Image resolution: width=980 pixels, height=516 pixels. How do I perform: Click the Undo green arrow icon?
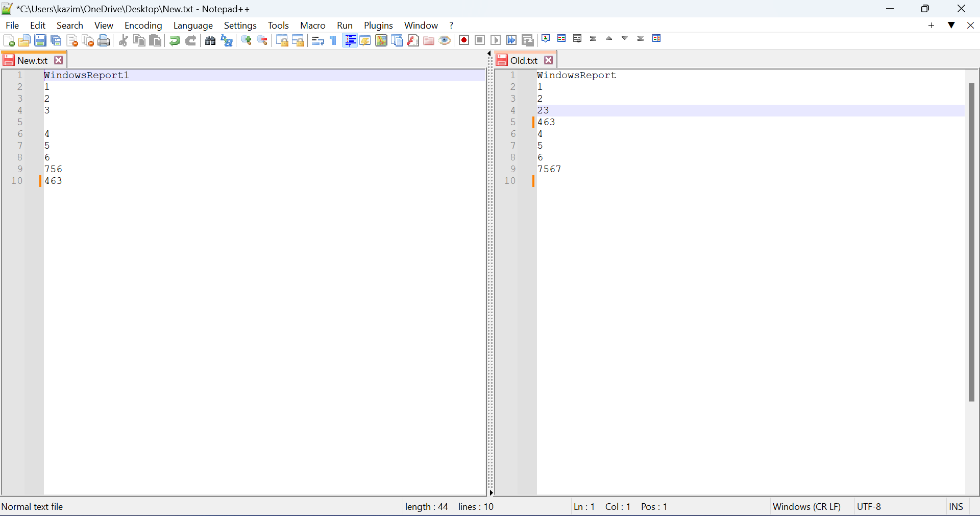[175, 41]
